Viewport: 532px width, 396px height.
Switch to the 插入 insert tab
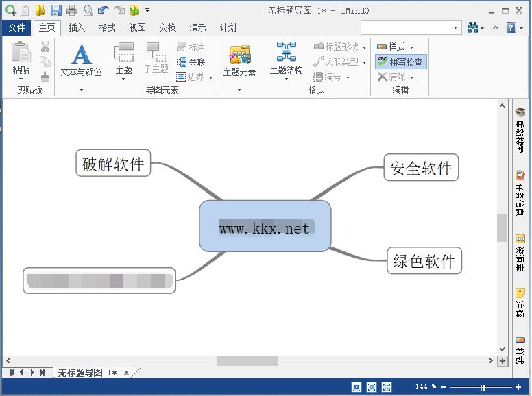point(77,27)
